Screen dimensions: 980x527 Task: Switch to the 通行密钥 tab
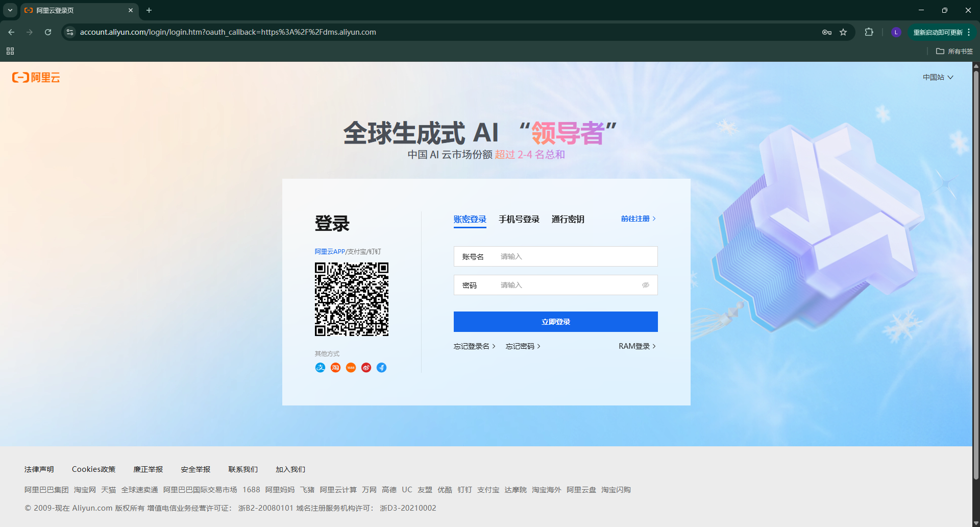point(568,219)
